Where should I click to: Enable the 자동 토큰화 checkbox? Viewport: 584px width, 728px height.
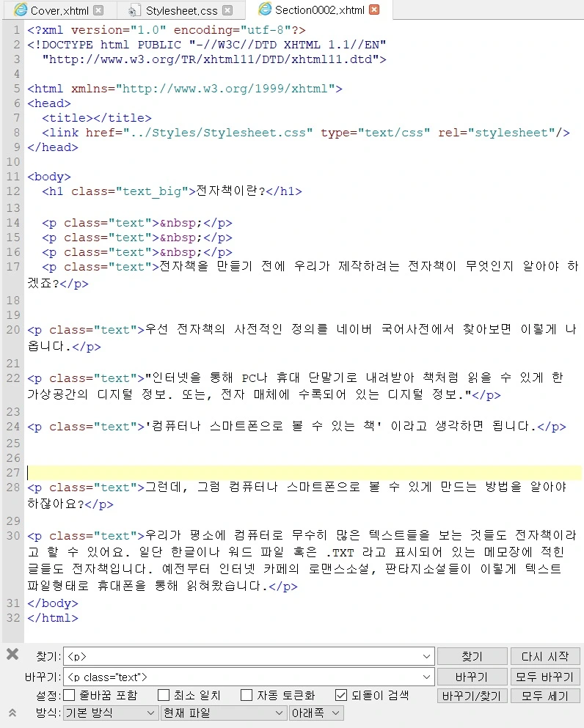pyautogui.click(x=247, y=695)
